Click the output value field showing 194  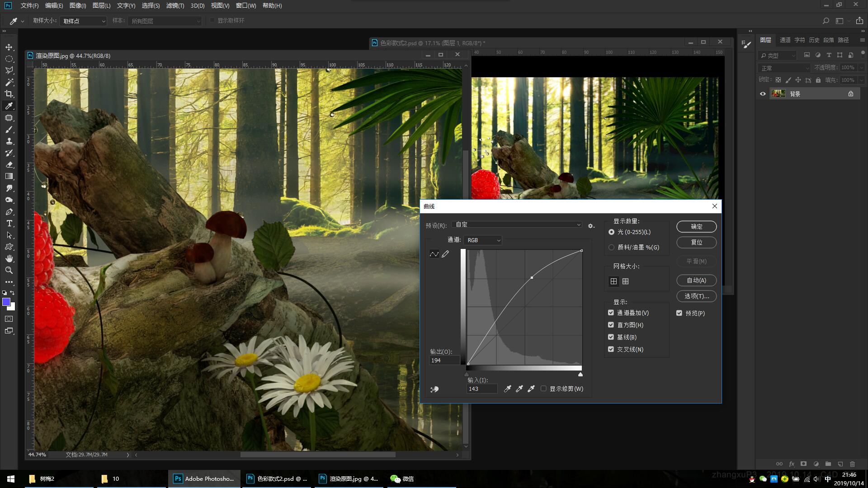(x=444, y=360)
